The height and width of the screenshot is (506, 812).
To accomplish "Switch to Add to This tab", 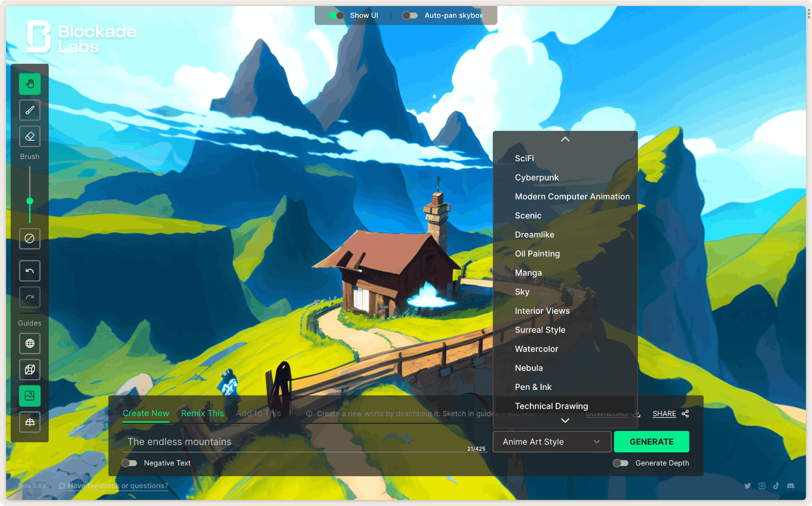I will pos(258,413).
